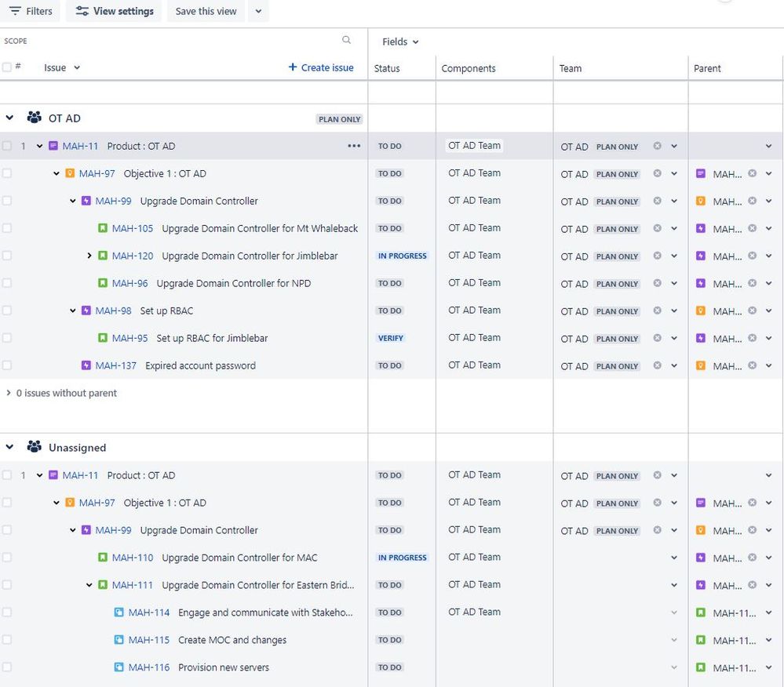784x687 pixels.
Task: Click epic icon of MAH-98 Set up RBAC
Action: pyautogui.click(x=86, y=311)
